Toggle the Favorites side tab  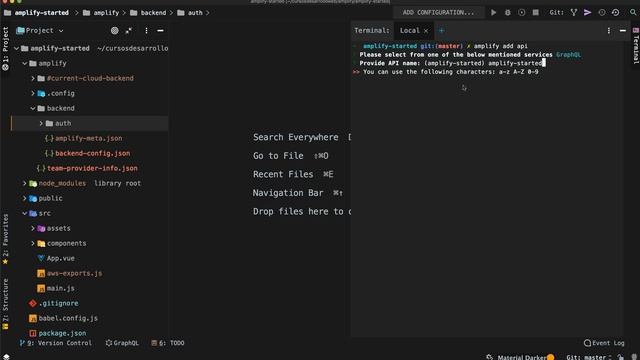pos(5,239)
